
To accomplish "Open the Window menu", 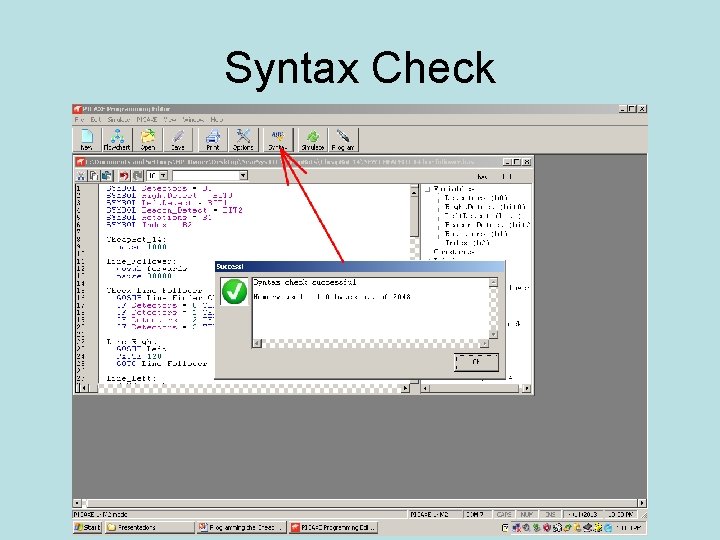I will [193, 119].
